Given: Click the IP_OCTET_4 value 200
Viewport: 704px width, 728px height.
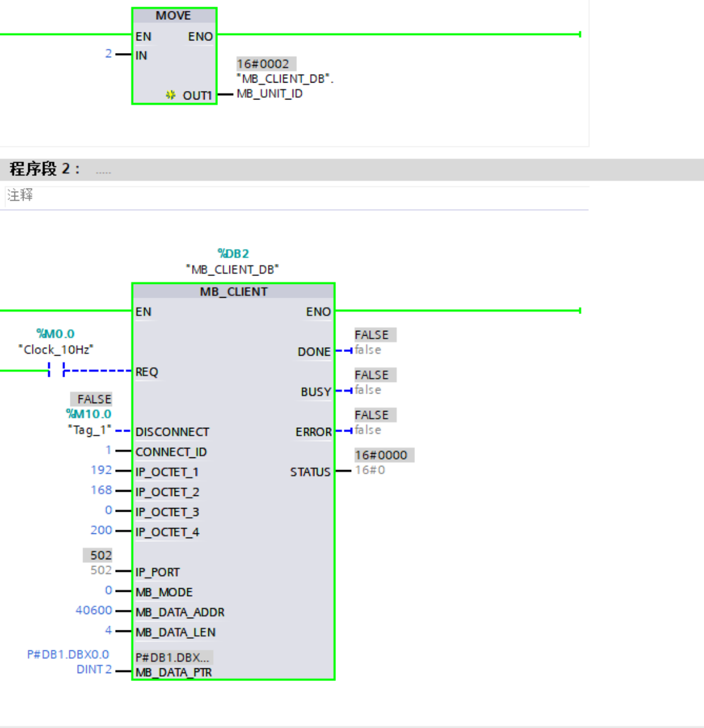Looking at the screenshot, I should (101, 530).
